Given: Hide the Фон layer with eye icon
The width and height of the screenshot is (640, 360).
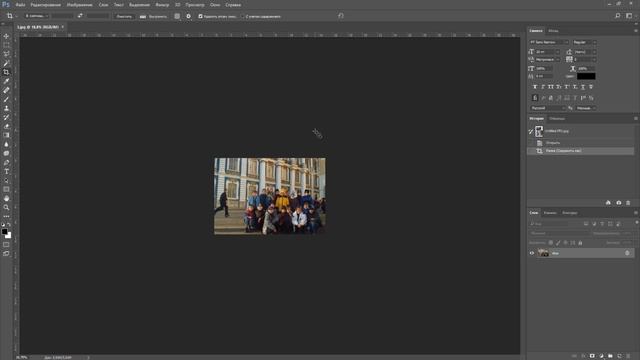Looking at the screenshot, I should pyautogui.click(x=532, y=253).
